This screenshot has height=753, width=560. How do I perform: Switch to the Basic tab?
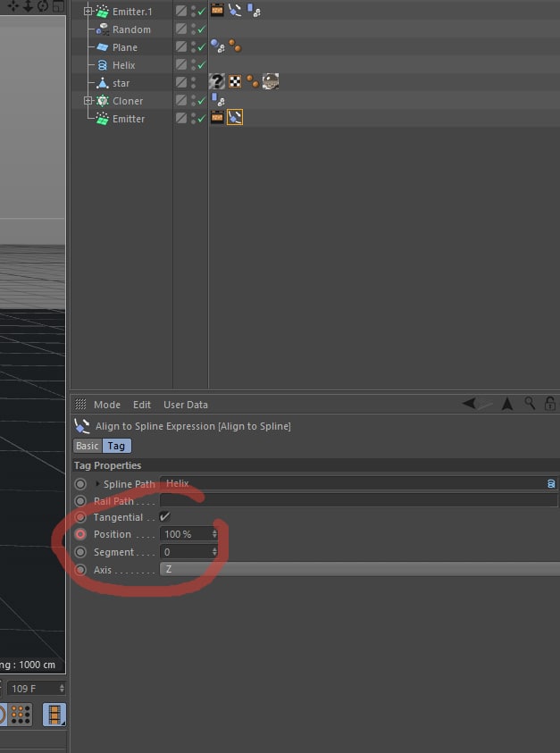point(88,446)
